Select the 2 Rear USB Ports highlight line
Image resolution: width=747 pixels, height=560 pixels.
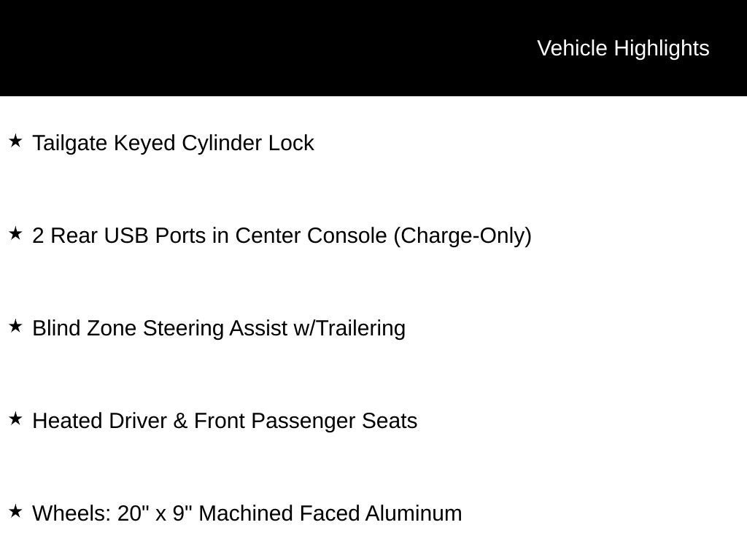[282, 236]
